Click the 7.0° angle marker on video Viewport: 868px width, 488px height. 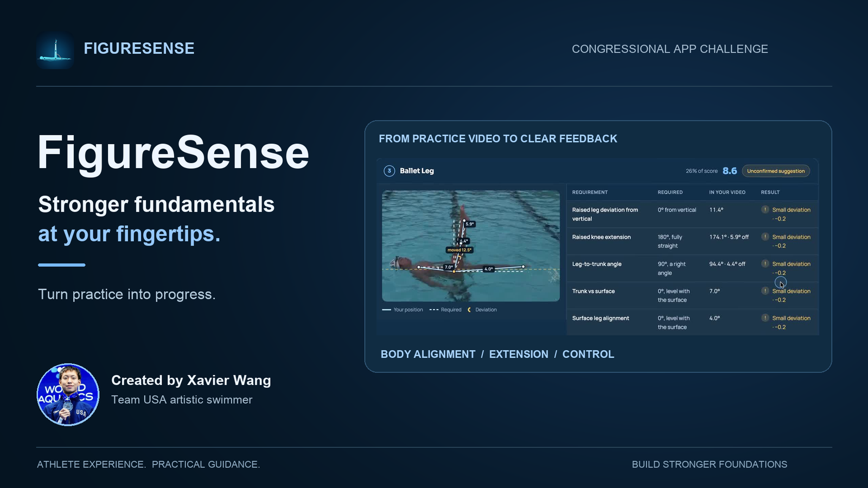[449, 267]
